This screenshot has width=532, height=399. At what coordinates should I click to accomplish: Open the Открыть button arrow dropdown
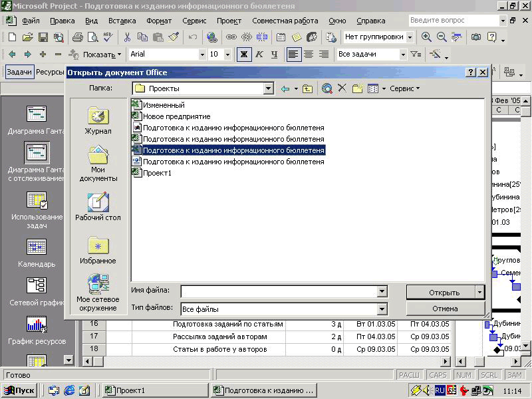click(479, 292)
